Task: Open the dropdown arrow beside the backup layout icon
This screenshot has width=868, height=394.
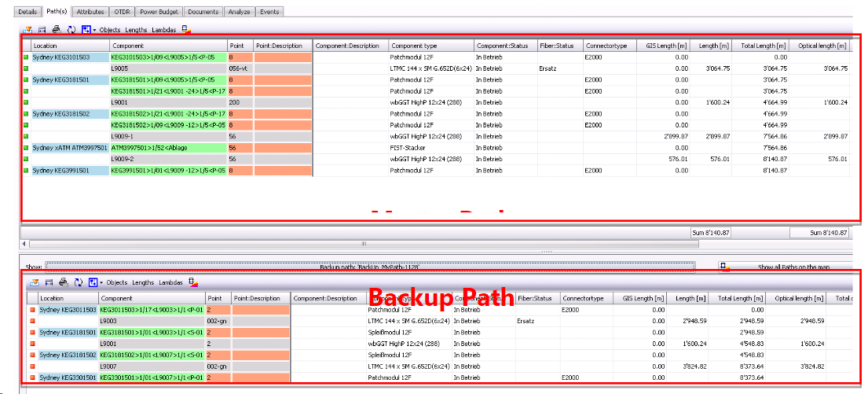Action: tap(101, 282)
